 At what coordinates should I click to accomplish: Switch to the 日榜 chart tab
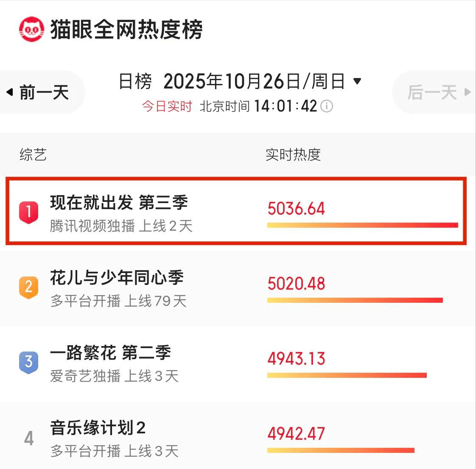[135, 81]
